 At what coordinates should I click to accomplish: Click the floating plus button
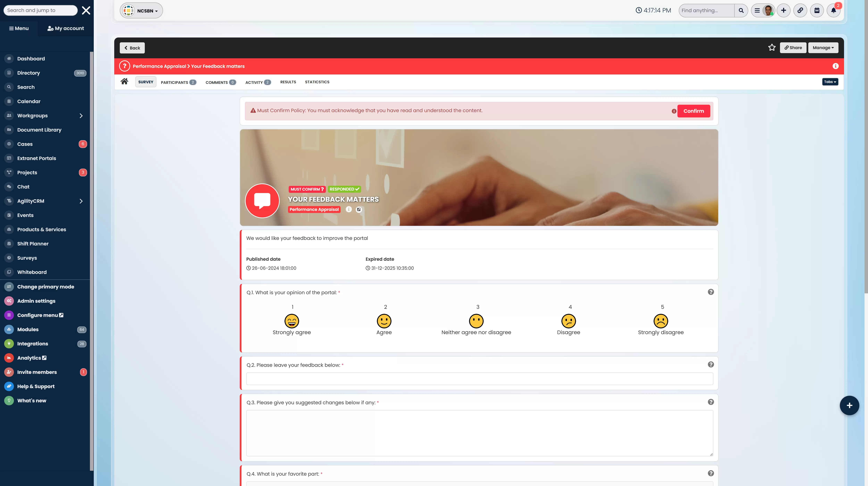pyautogui.click(x=849, y=405)
